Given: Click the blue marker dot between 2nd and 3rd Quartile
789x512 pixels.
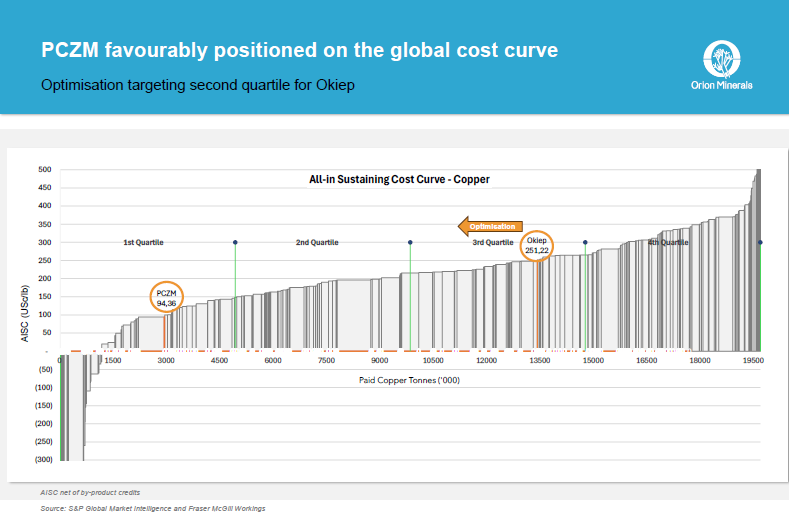Looking at the screenshot, I should pyautogui.click(x=410, y=242).
